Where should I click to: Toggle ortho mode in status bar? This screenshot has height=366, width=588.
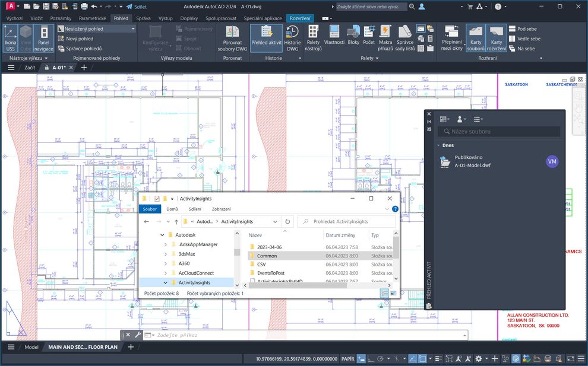pyautogui.click(x=371, y=359)
